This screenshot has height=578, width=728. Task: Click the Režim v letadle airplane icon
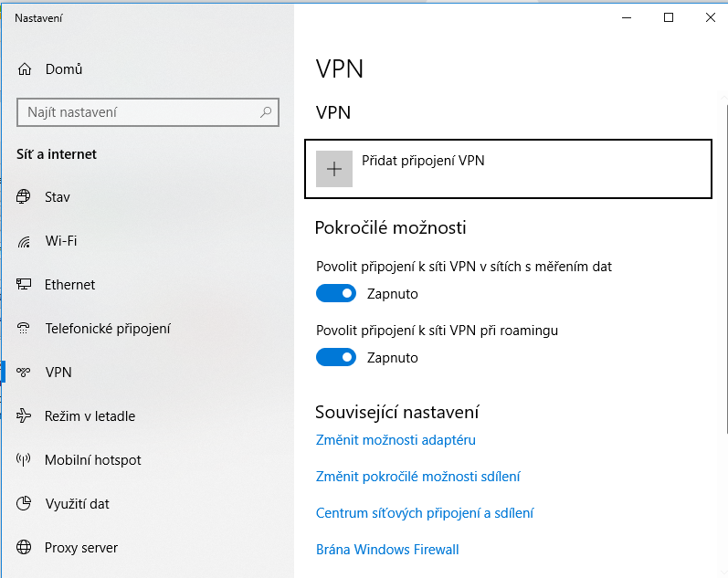25,416
